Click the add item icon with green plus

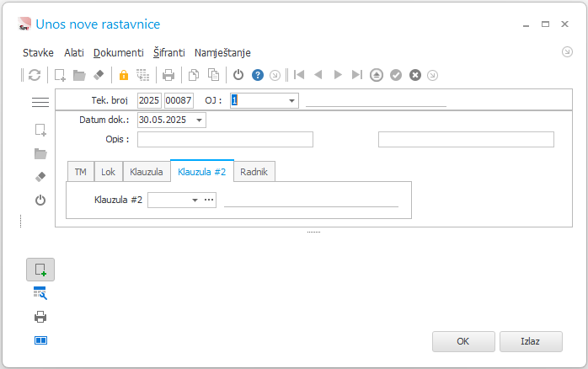coord(40,270)
